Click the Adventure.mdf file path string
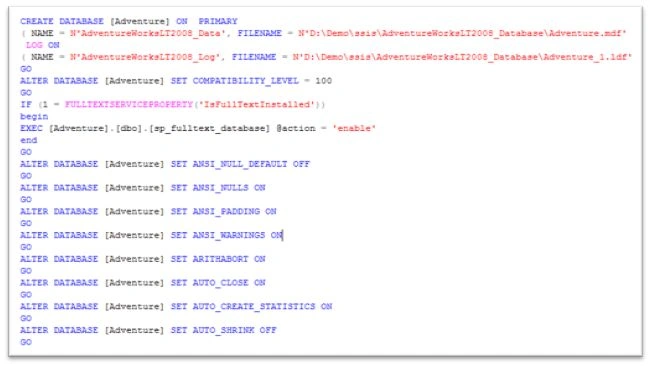This screenshot has height=366, width=650. (462, 33)
